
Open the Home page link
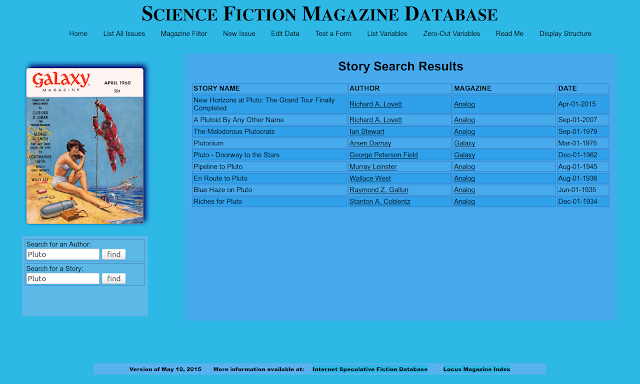point(78,33)
